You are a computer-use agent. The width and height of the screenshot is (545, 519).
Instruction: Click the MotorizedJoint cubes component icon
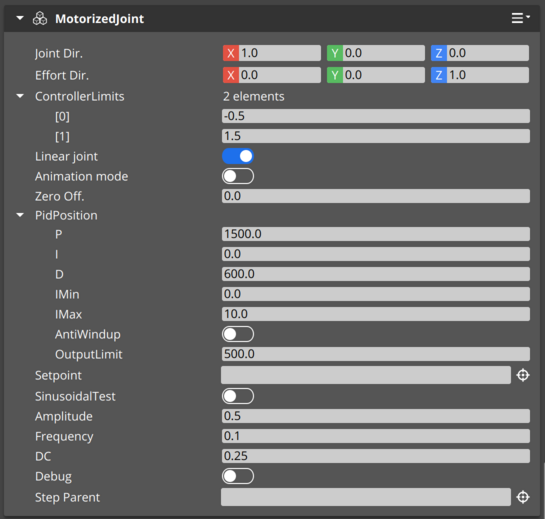[40, 18]
